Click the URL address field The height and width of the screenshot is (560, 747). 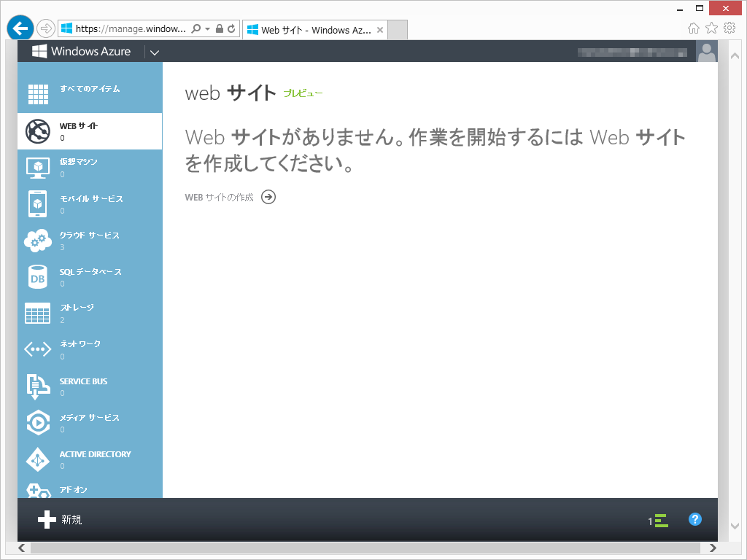coord(131,28)
